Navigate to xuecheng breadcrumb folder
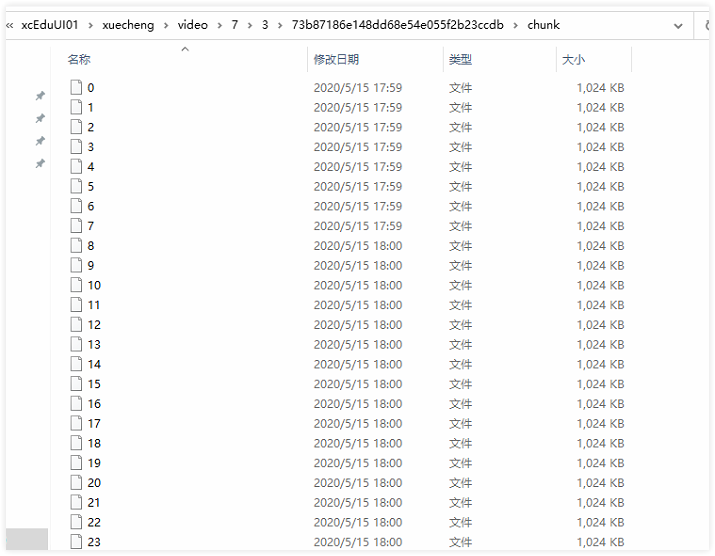 [x=128, y=25]
